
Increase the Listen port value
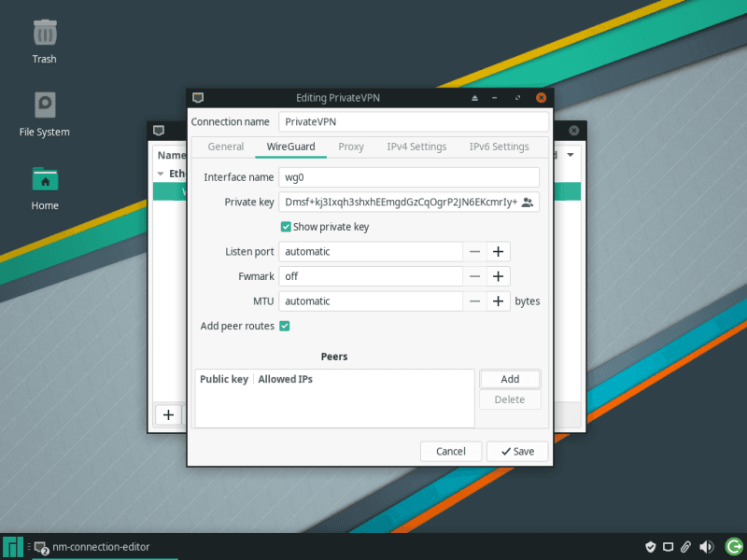pyautogui.click(x=499, y=252)
